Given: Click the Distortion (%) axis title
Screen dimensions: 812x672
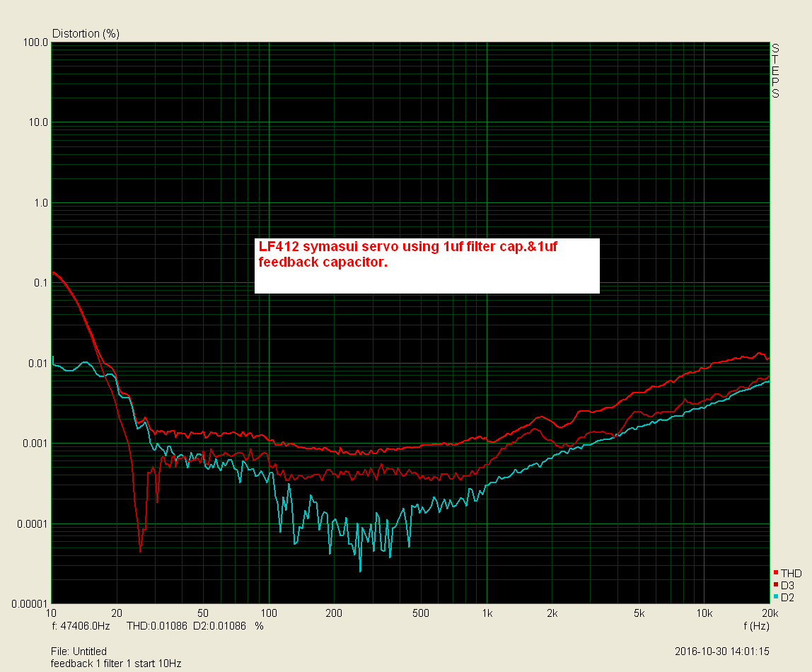Looking at the screenshot, I should (86, 34).
